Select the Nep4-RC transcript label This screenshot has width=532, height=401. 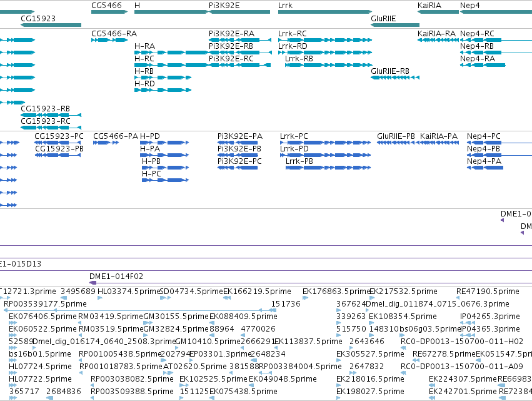(477, 34)
